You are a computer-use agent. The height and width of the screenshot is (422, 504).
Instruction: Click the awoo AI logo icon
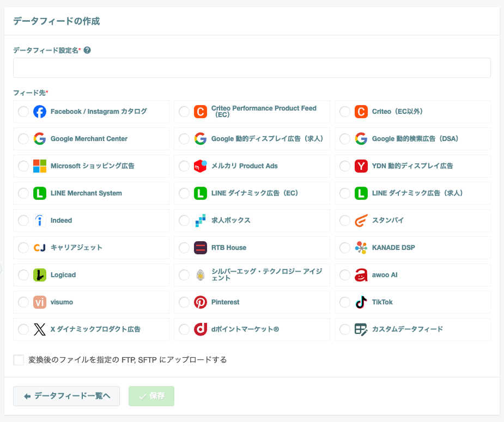point(361,275)
